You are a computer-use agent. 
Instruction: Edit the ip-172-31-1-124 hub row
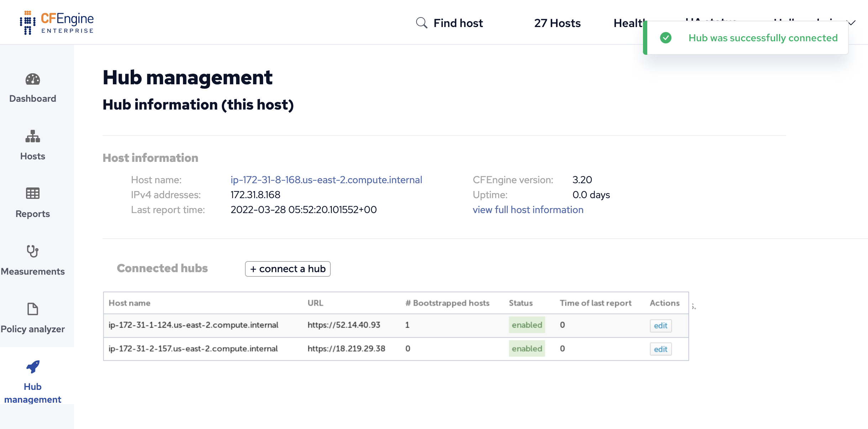660,325
